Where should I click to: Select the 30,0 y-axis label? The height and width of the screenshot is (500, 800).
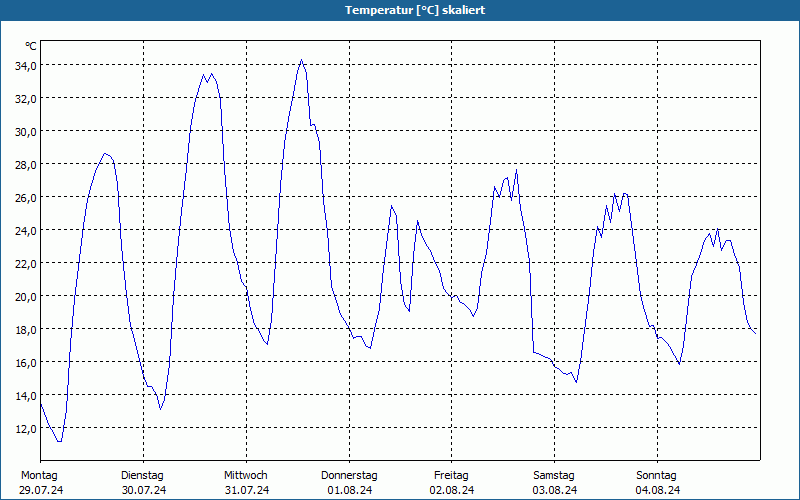pos(25,132)
